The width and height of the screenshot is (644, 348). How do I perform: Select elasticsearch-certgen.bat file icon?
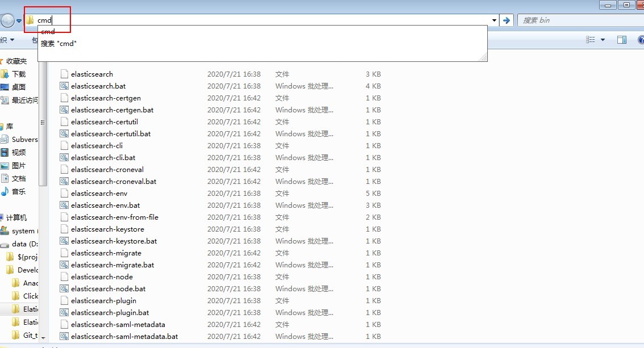(x=64, y=110)
